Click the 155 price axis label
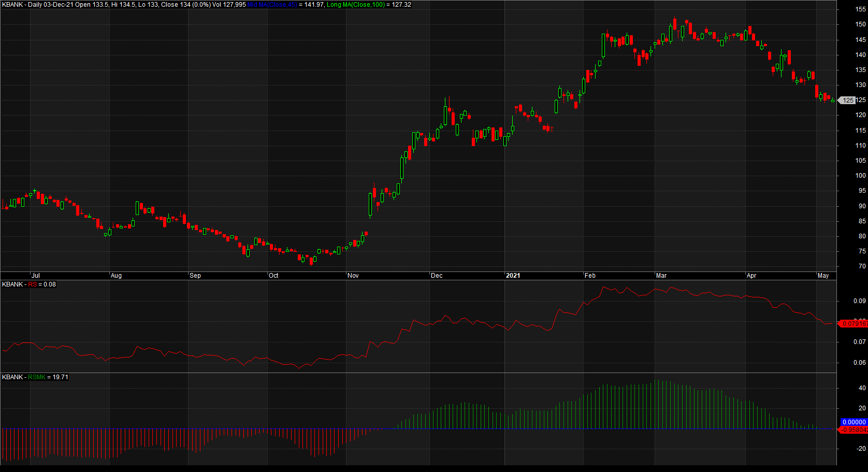This screenshot has width=868, height=472. click(x=860, y=9)
